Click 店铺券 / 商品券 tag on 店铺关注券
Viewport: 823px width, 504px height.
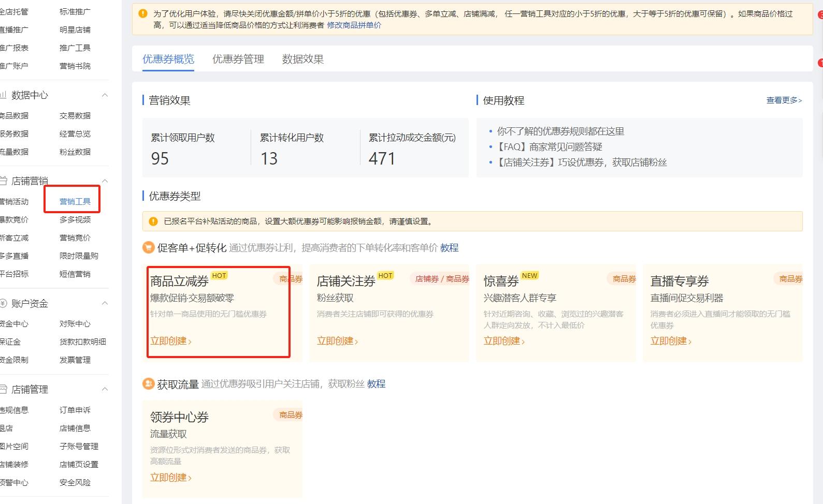pyautogui.click(x=441, y=279)
